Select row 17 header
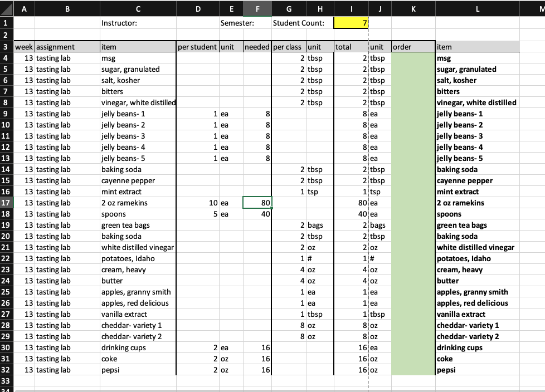 (7, 203)
